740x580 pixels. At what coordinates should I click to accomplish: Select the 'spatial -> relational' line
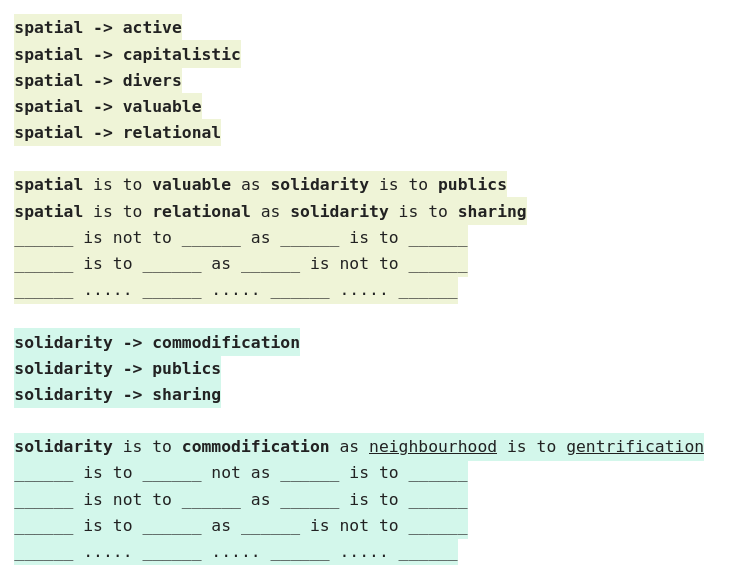click(118, 133)
